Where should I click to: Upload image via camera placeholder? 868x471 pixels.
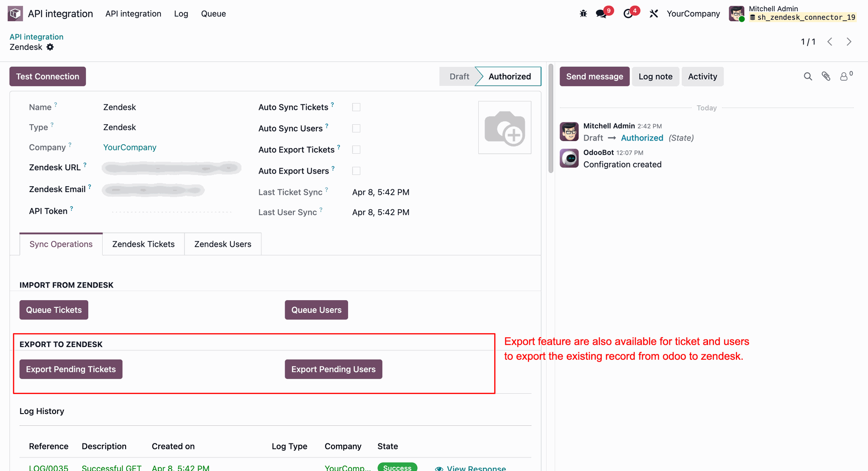505,127
